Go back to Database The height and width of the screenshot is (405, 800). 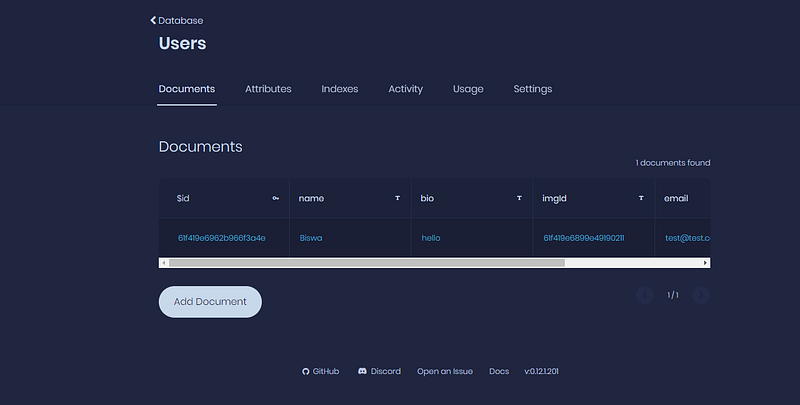(177, 20)
